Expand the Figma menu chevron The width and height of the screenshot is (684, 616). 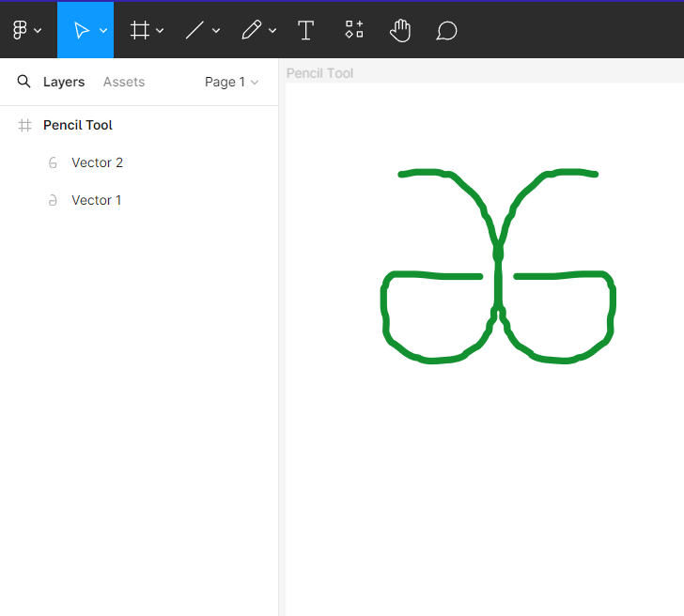pos(38,30)
